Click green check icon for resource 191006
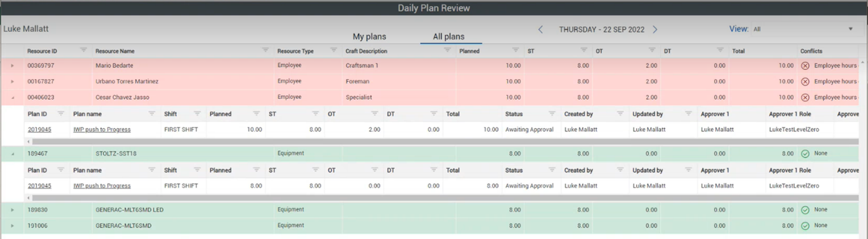 pyautogui.click(x=805, y=226)
